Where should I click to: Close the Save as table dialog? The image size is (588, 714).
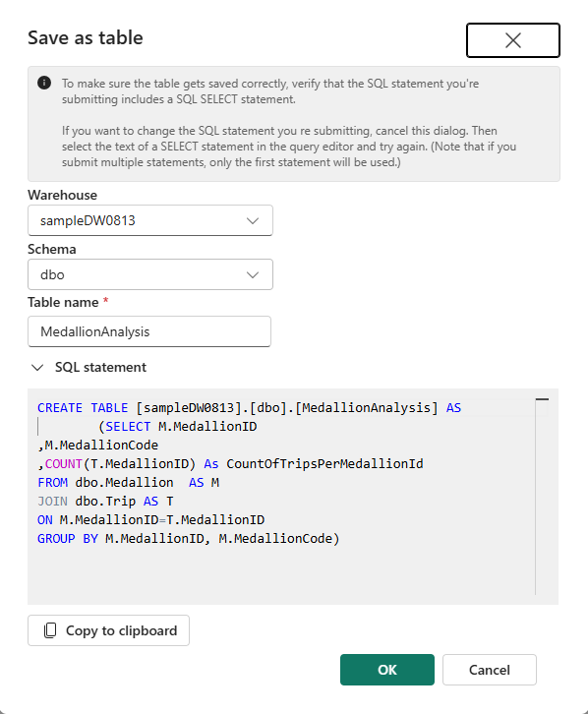point(513,40)
